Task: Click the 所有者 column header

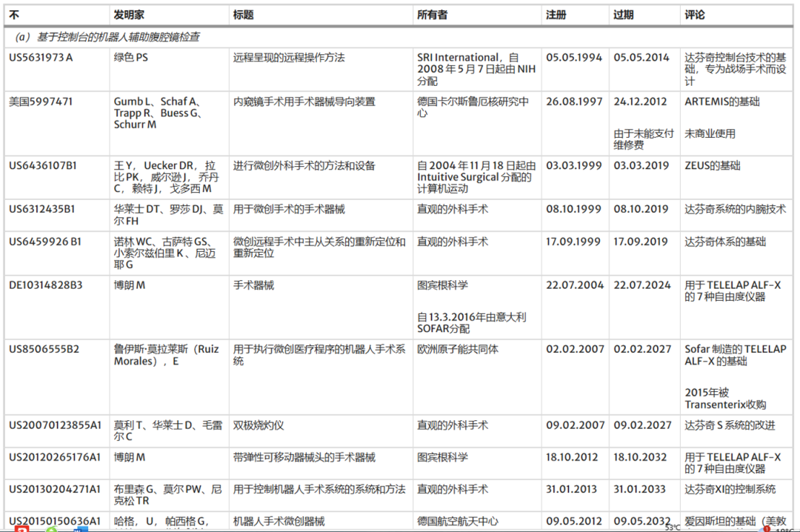Action: coord(432,15)
